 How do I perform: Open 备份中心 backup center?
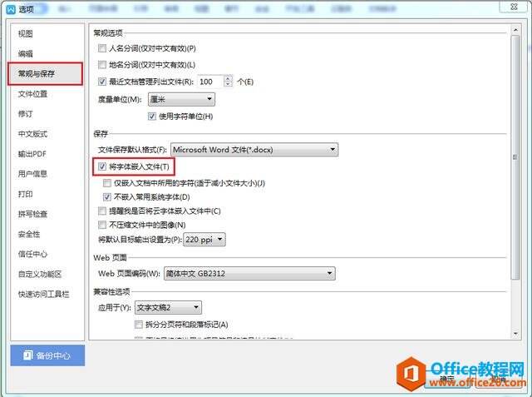coord(47,355)
